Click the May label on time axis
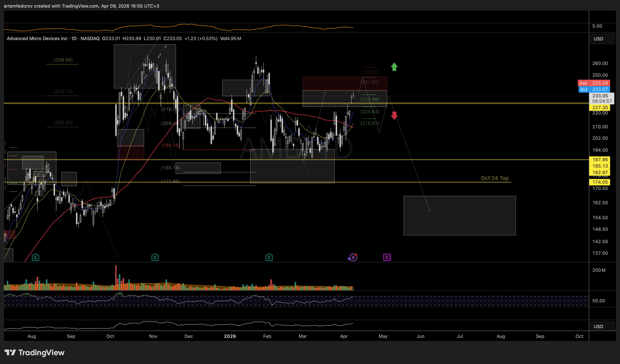Screen dimensions: 620x364 383,336
